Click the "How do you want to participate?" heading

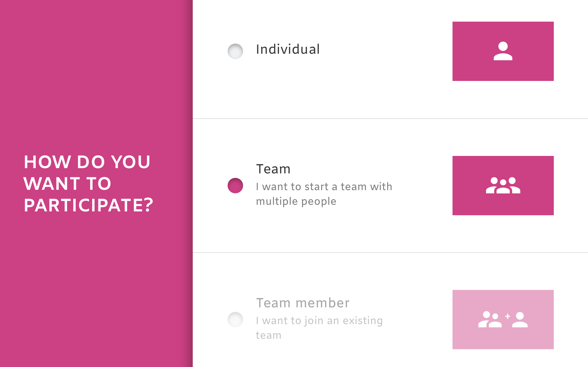click(x=88, y=183)
